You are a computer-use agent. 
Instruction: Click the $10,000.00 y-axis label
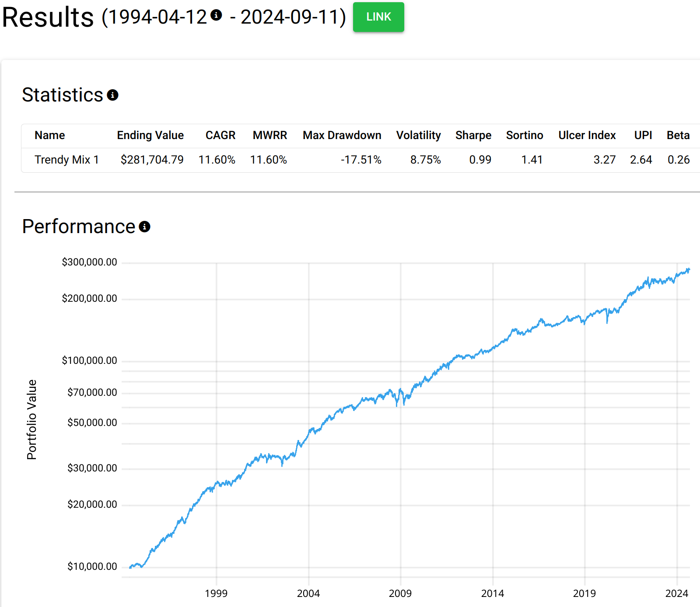tap(92, 567)
